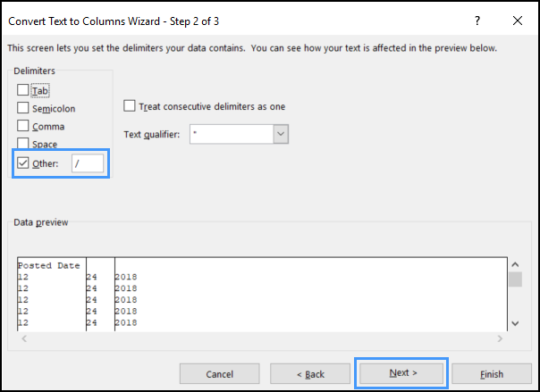Proceed with the Next button
540x392 pixels.
401,373
